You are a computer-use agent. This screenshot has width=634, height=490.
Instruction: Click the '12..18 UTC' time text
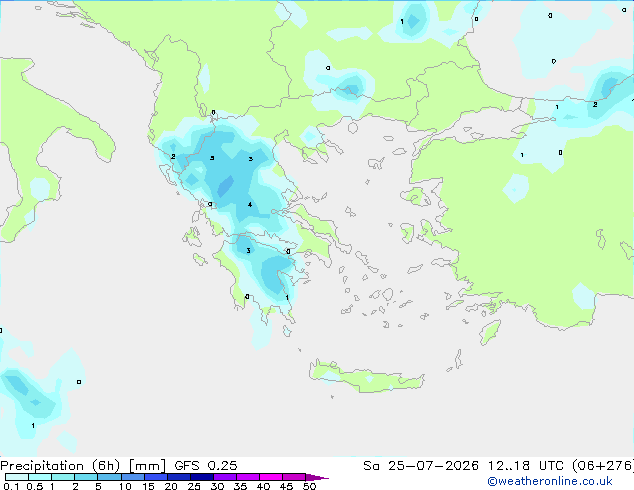pyautogui.click(x=526, y=466)
